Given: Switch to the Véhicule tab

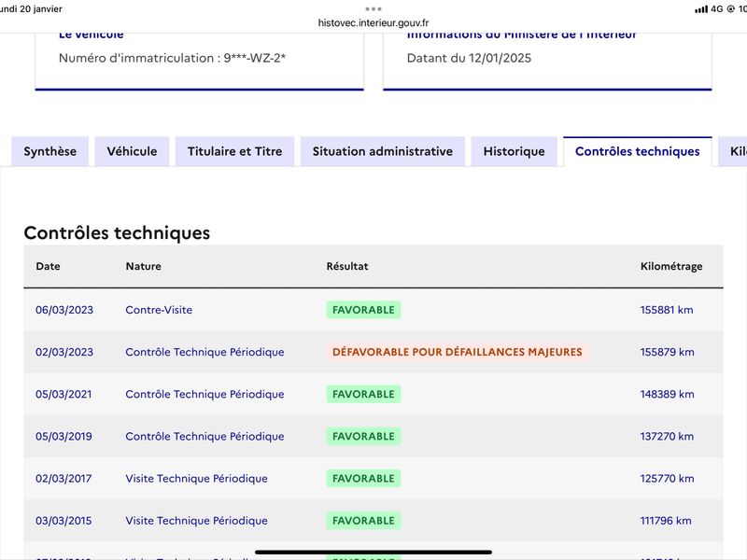Looking at the screenshot, I should 132,151.
